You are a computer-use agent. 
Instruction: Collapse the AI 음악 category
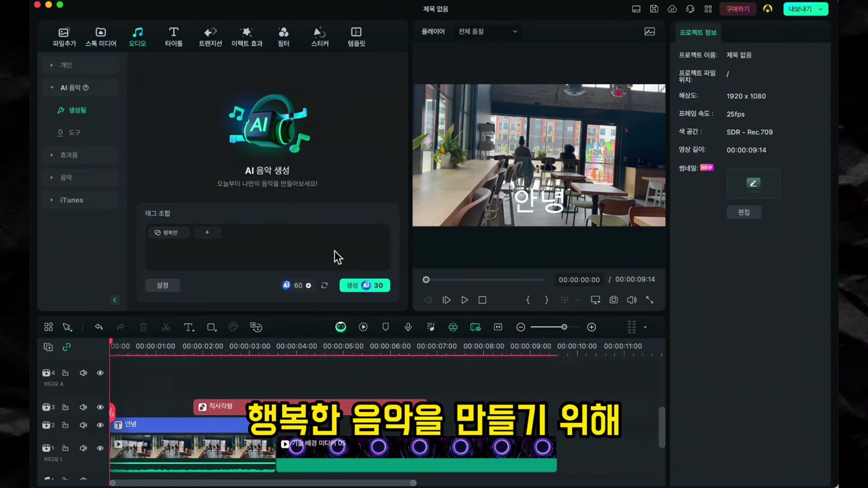click(81, 88)
